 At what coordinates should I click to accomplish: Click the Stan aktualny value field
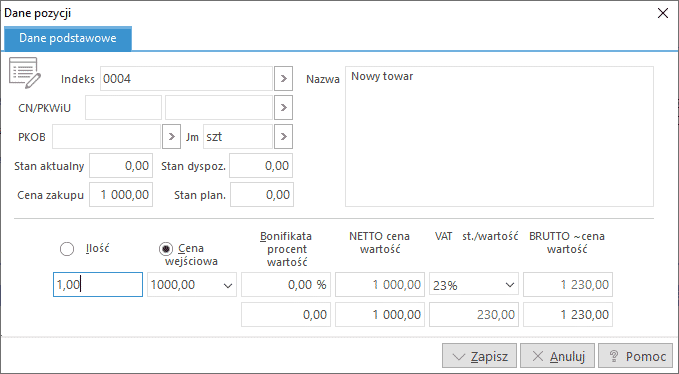pos(121,165)
